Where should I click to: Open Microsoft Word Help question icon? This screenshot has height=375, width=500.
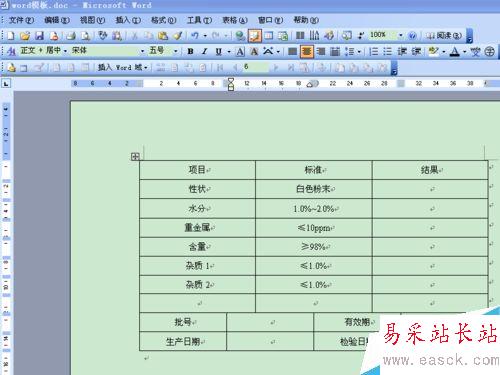pyautogui.click(x=412, y=35)
